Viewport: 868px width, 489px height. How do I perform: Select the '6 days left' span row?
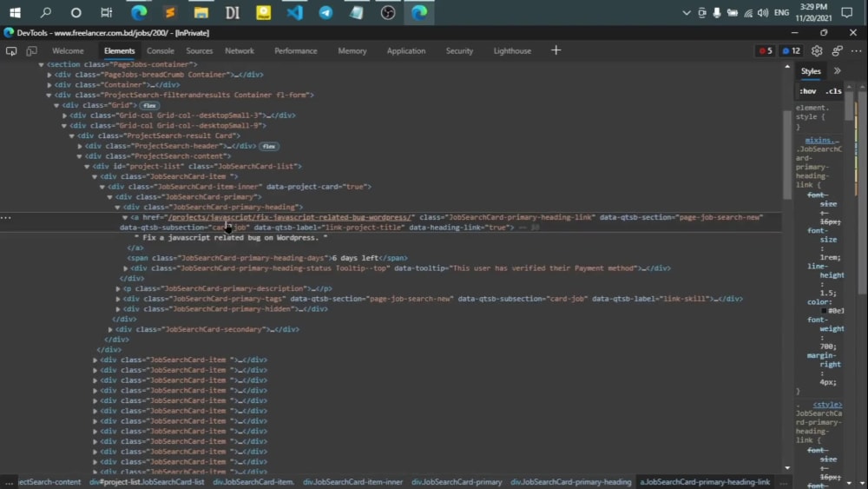click(266, 258)
